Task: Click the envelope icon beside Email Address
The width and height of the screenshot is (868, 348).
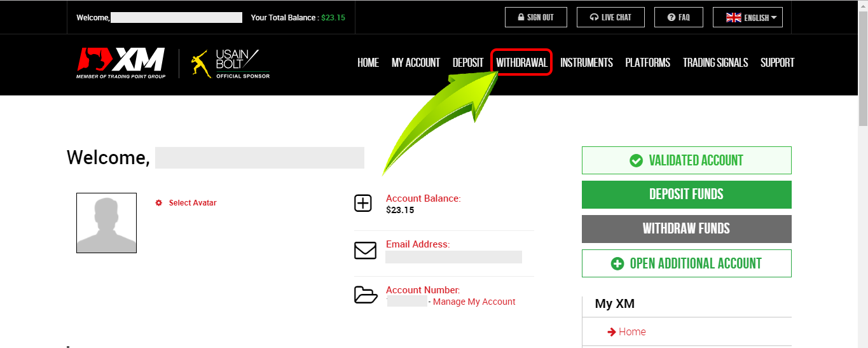Action: coord(365,250)
